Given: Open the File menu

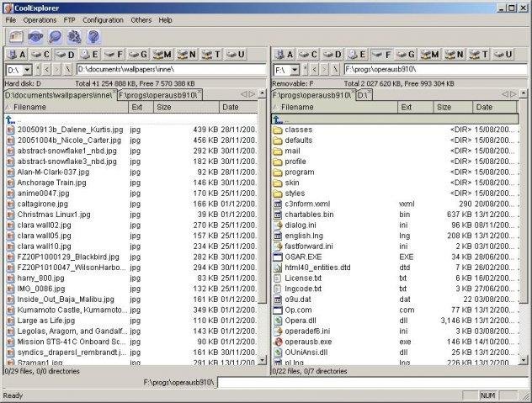Looking at the screenshot, I should (x=11, y=20).
